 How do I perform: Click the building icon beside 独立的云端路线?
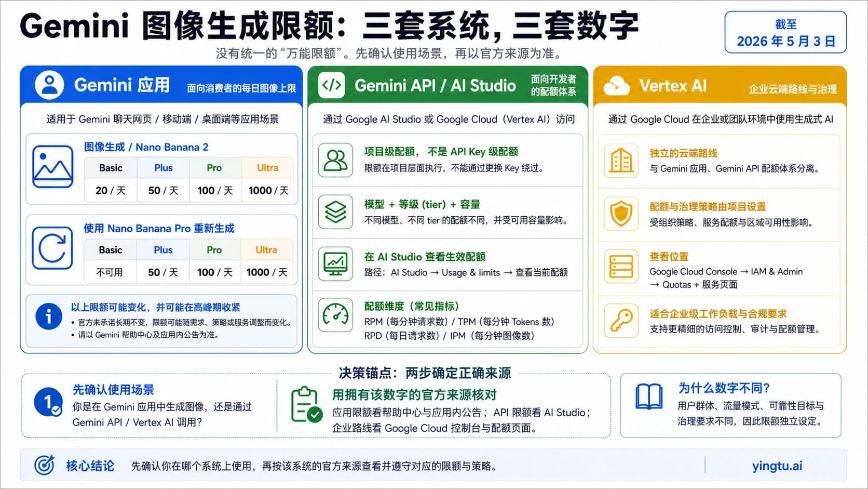pos(621,161)
